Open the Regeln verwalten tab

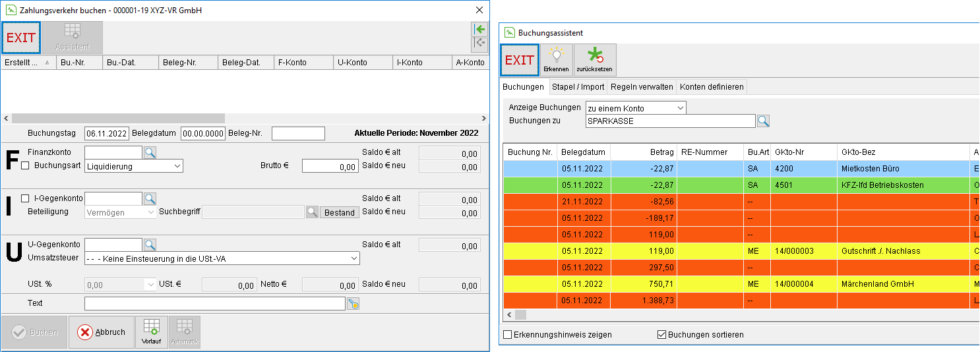642,87
